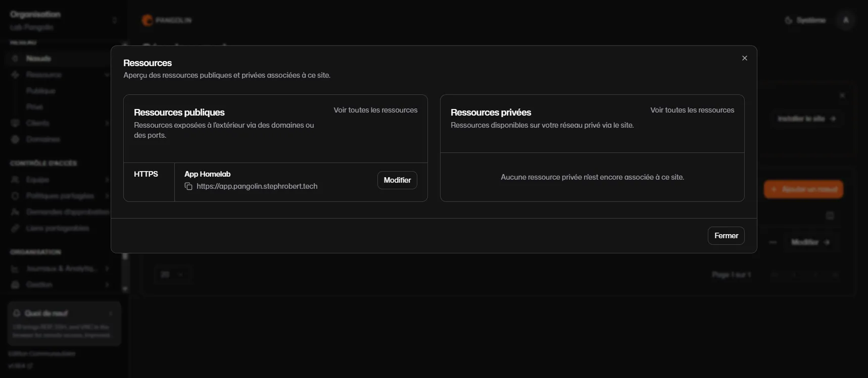This screenshot has width=868, height=378.
Task: Click the 'Aucune ressource privée' message
Action: click(x=592, y=177)
